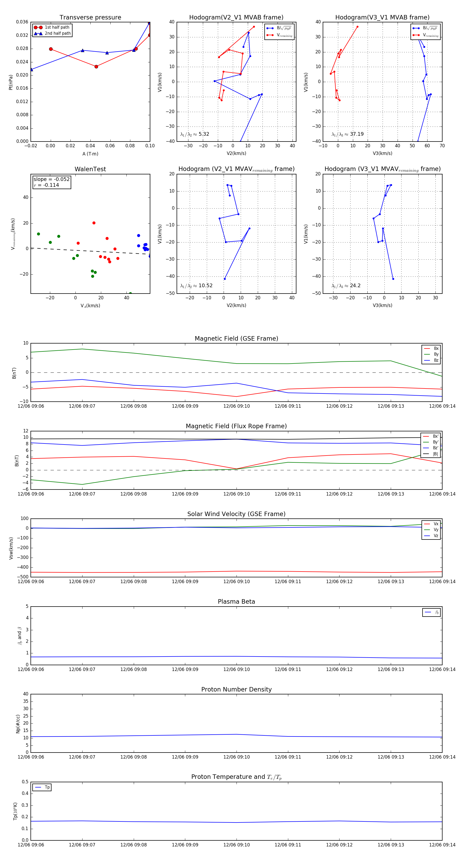Select the 'Vy' legend entry
Image resolution: width=473 pixels, height=868 pixels.
coord(431,530)
